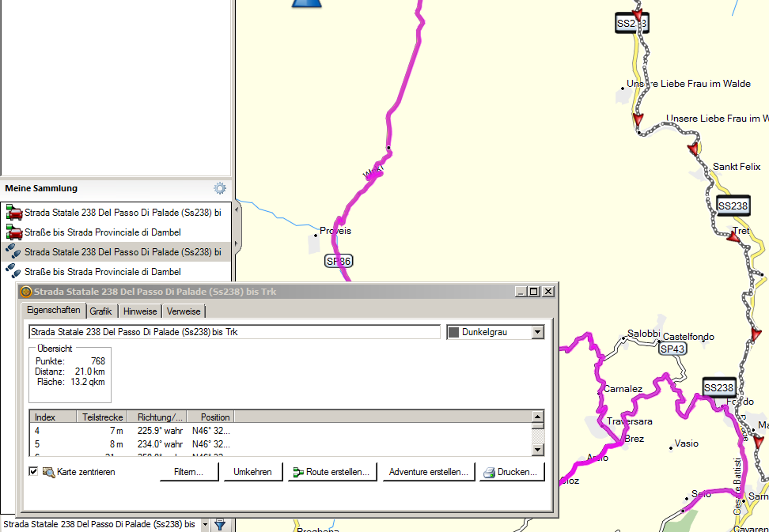Click the funnel filter icon below the list

tap(220, 524)
